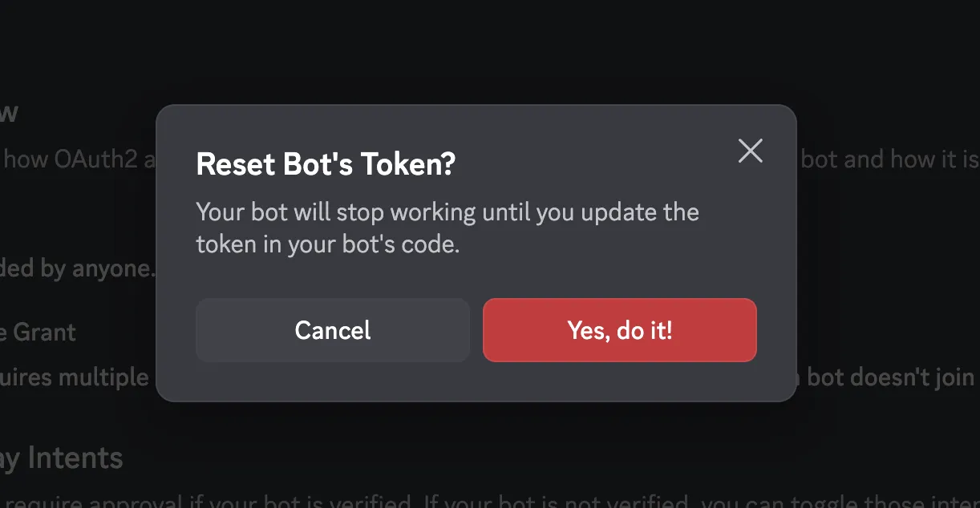Click the dimmed backdrop above the dialog

pyautogui.click(x=481, y=48)
